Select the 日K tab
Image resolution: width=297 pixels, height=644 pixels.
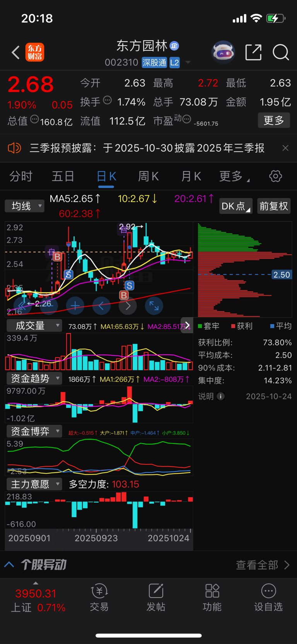click(x=106, y=177)
